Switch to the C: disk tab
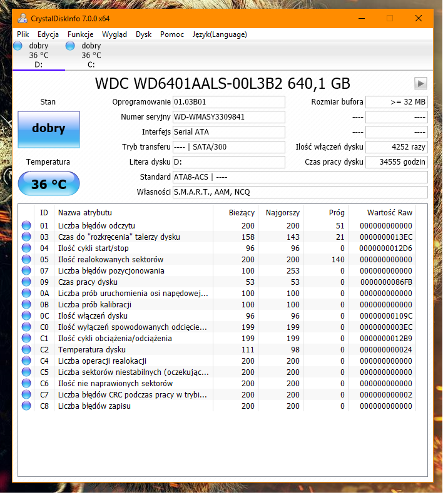Viewport: 448px width, 502px height. point(91,55)
